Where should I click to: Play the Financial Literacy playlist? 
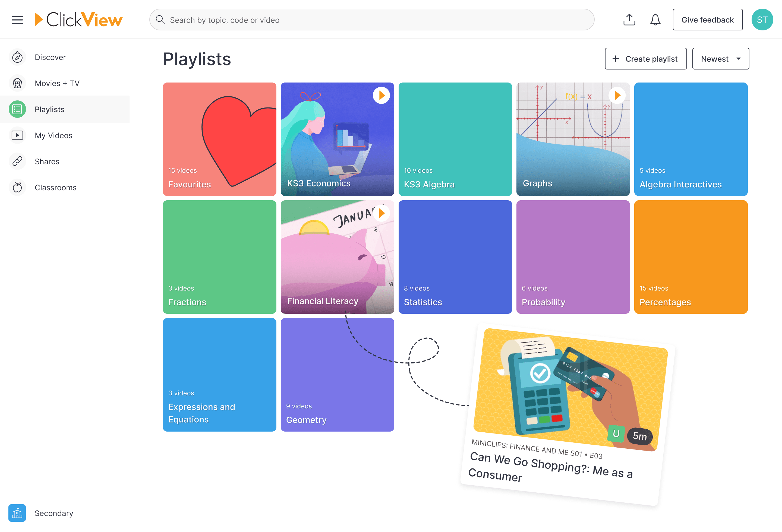(381, 213)
